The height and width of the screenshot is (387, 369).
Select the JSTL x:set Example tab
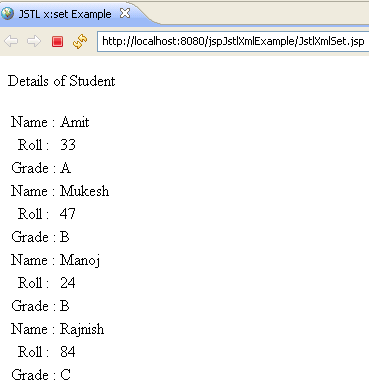pyautogui.click(x=65, y=14)
